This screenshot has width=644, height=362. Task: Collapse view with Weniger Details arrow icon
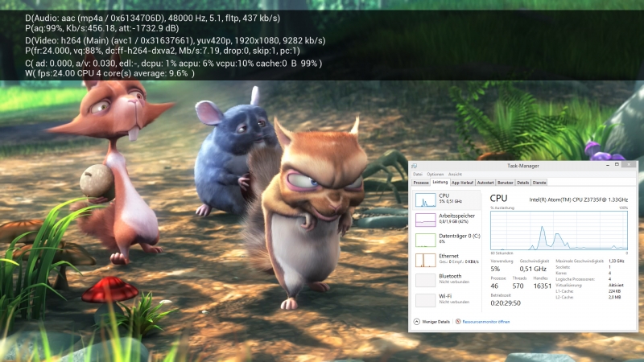417,322
